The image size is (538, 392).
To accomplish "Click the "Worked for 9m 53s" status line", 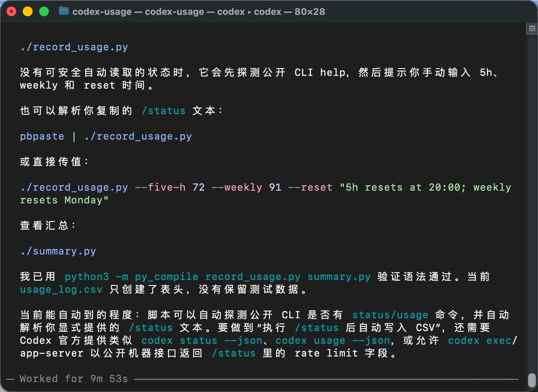I will click(x=74, y=379).
